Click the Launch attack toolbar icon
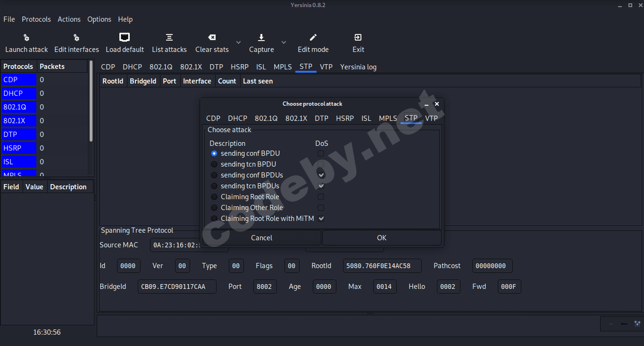Screen dimensions: 644x346 (x=26, y=38)
